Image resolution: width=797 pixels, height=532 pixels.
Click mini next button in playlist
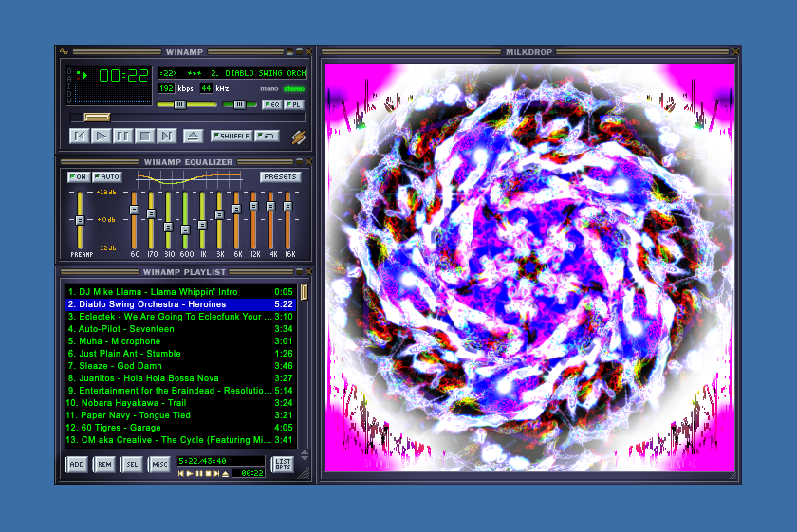pos(216,473)
